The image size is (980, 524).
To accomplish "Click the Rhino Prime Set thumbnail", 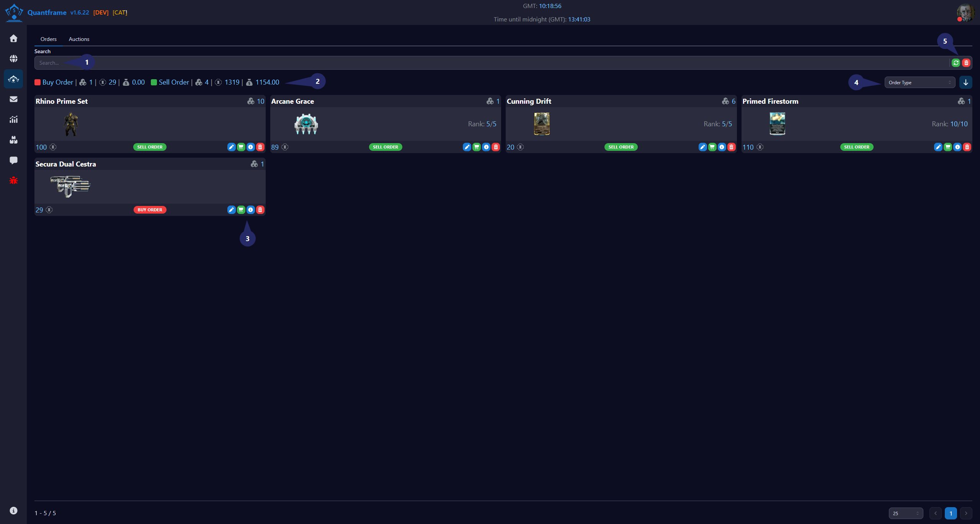I will coord(70,124).
